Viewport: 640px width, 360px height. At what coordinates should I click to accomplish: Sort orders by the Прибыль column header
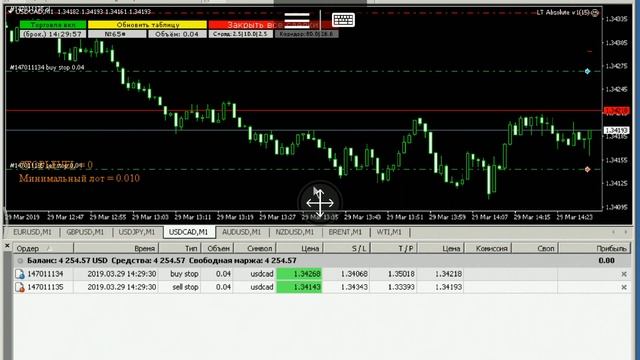594,248
